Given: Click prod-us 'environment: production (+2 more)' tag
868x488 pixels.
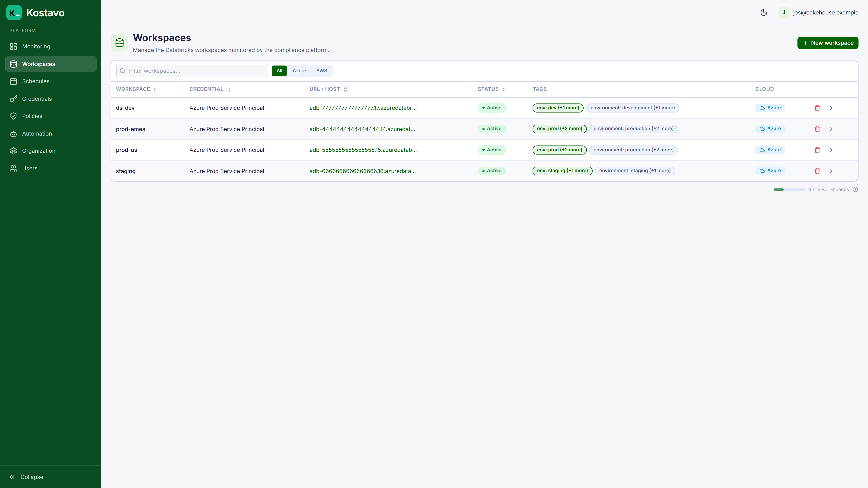Looking at the screenshot, I should (x=633, y=150).
